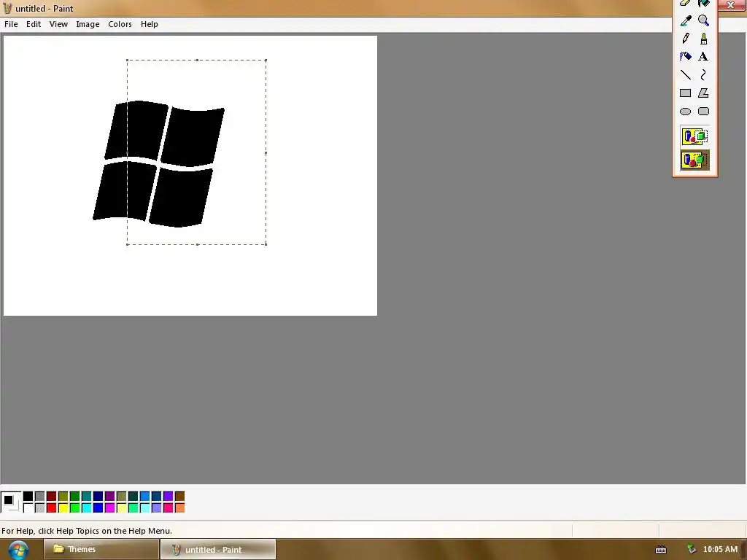Select the Text tool
Screen dimensions: 747x560
click(x=704, y=57)
